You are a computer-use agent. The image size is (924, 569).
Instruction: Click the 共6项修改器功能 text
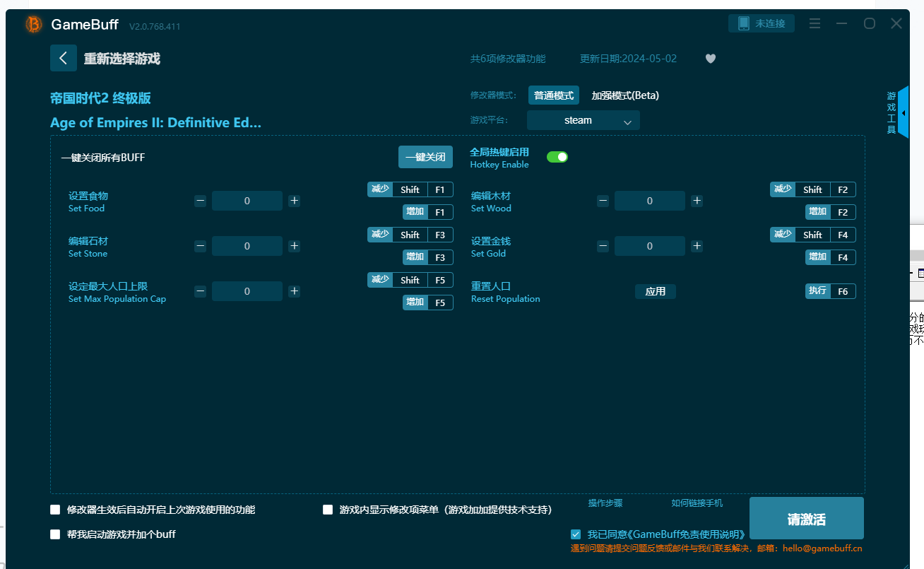(x=508, y=59)
